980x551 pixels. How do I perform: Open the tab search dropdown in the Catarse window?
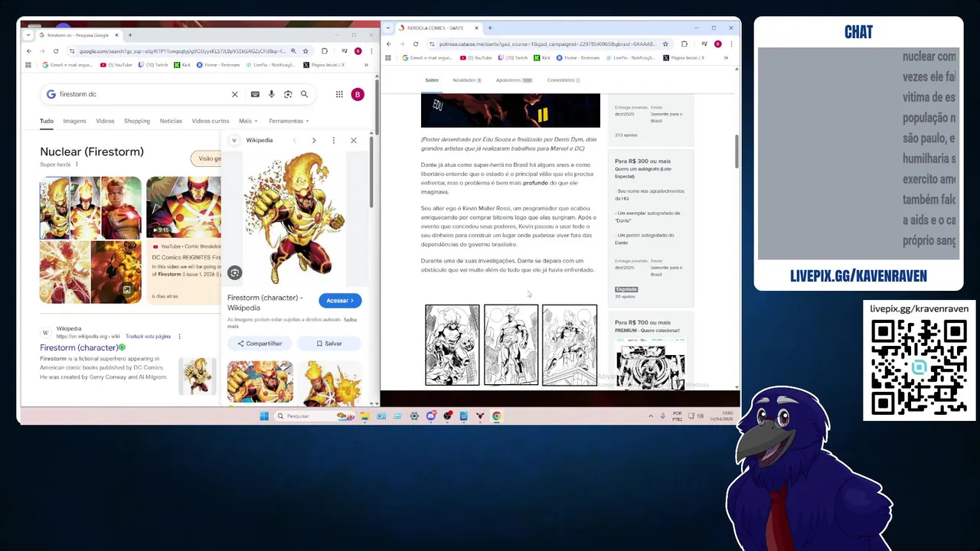[389, 28]
